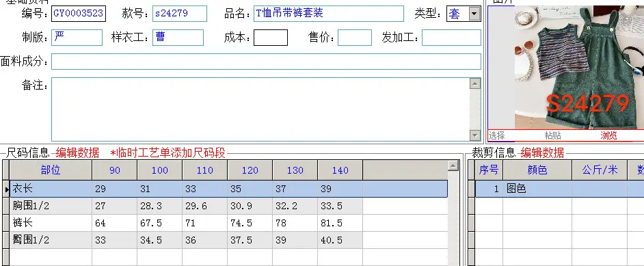The height and width of the screenshot is (266, 644).
Task: Focus the empty 售价 input box
Action: pyautogui.click(x=355, y=38)
